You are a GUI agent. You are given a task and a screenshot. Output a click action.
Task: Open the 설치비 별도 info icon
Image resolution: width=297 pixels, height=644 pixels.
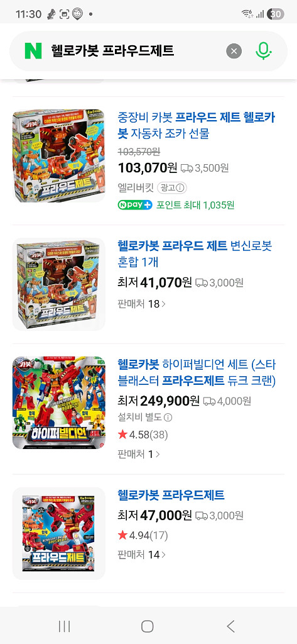point(168,418)
